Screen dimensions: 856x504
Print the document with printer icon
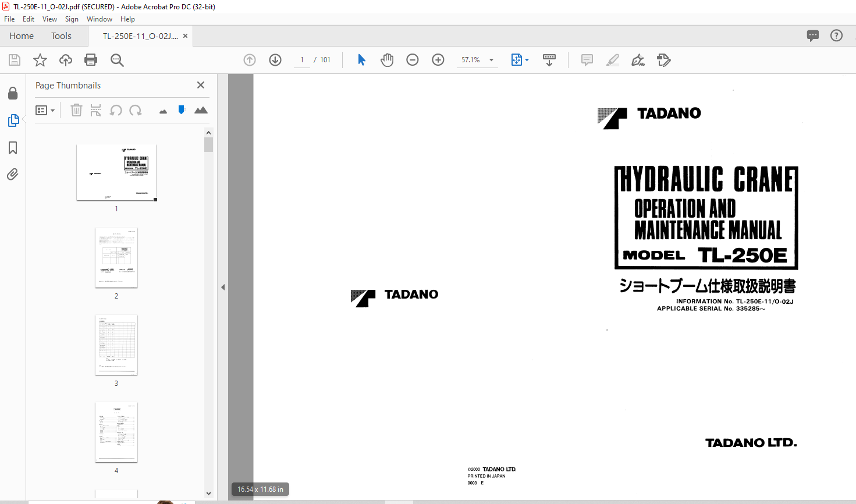pyautogui.click(x=91, y=60)
